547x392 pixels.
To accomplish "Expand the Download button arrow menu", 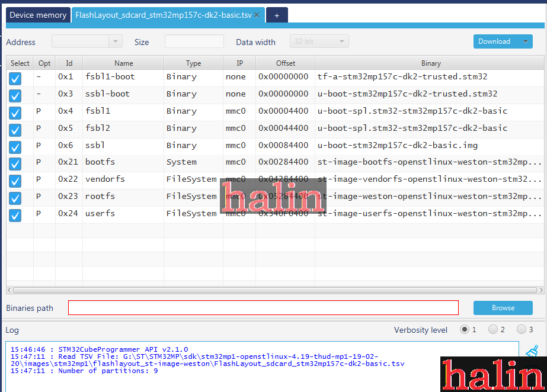I will point(524,41).
